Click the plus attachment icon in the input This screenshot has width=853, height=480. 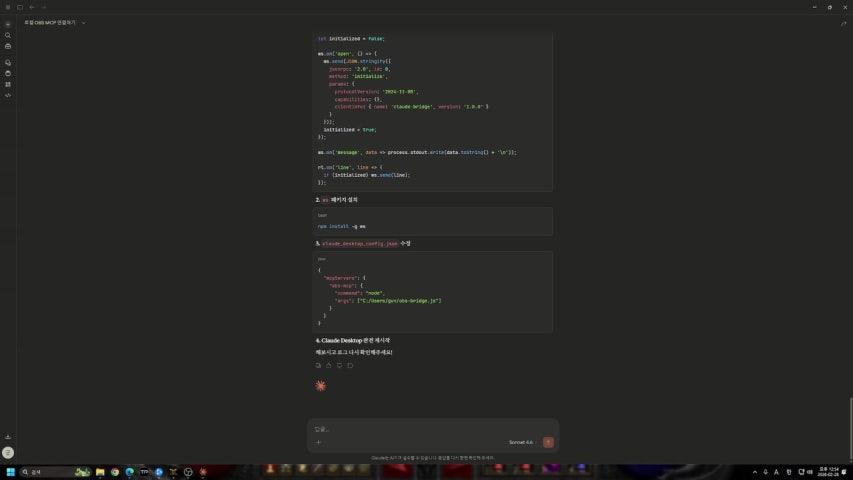(x=318, y=442)
